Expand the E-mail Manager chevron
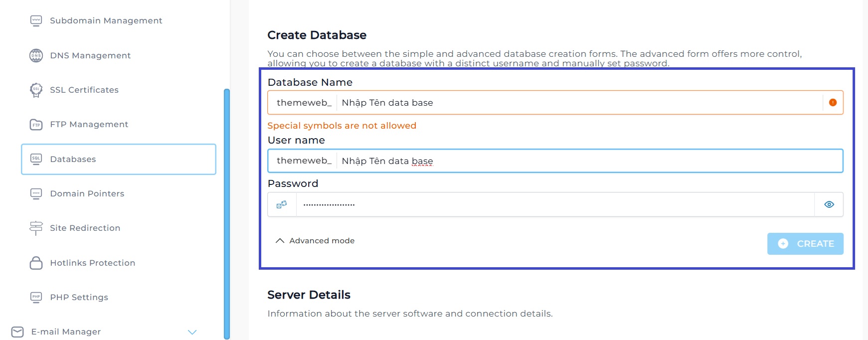Image resolution: width=868 pixels, height=340 pixels. (x=192, y=332)
